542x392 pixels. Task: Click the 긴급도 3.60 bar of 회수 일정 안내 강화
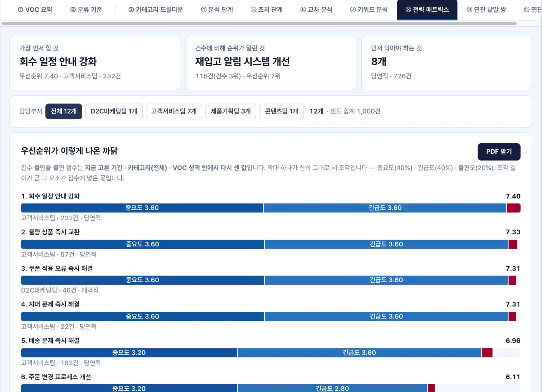tap(385, 208)
